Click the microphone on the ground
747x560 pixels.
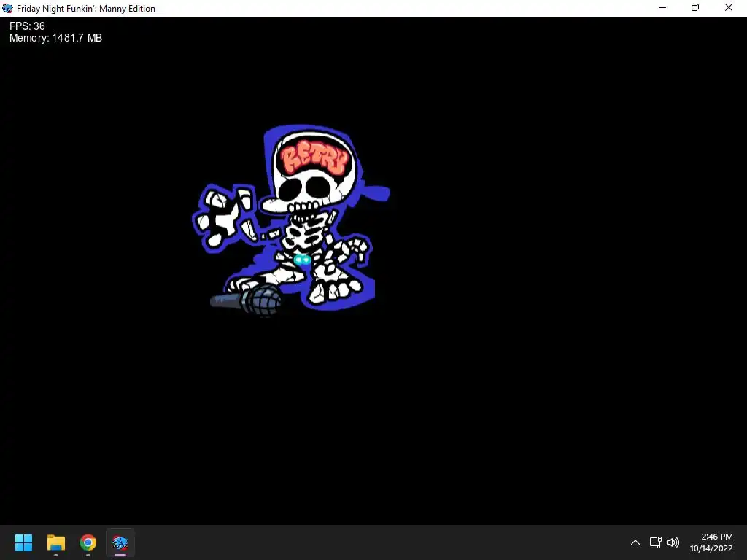click(247, 301)
